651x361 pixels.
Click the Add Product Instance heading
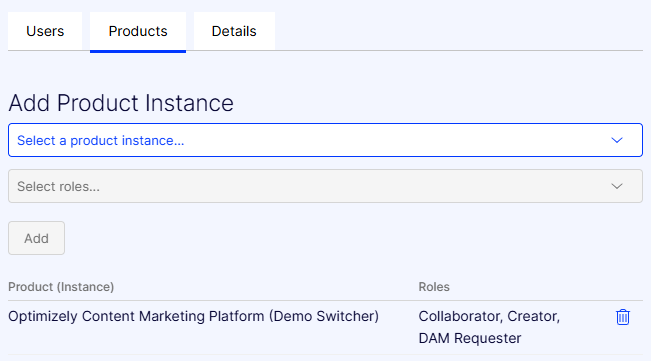121,103
